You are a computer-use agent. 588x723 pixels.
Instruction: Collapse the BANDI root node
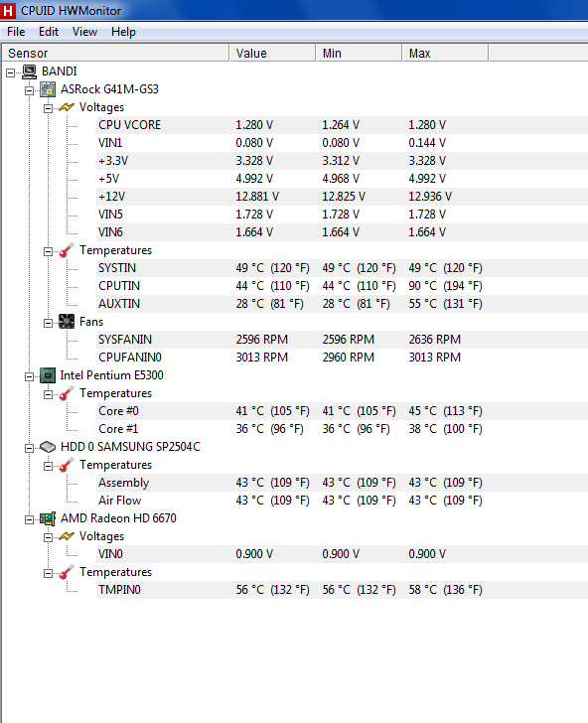pos(10,72)
